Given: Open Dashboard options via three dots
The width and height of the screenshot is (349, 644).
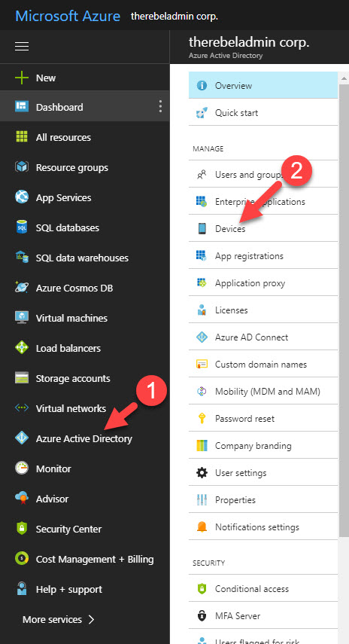Looking at the screenshot, I should pos(160,106).
